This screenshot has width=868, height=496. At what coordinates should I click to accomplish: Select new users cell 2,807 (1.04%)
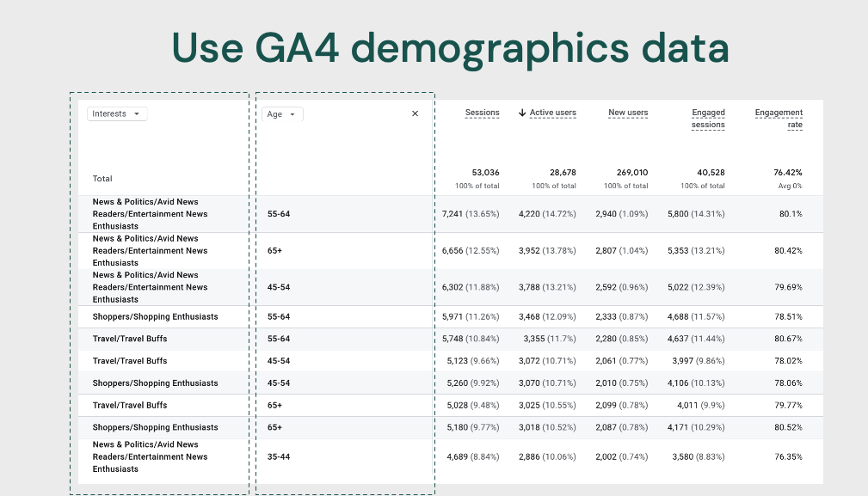pos(622,250)
